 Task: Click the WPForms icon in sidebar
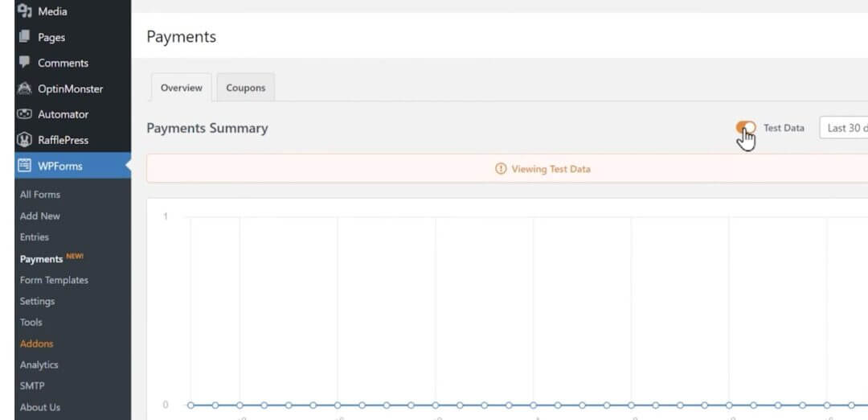(x=24, y=166)
